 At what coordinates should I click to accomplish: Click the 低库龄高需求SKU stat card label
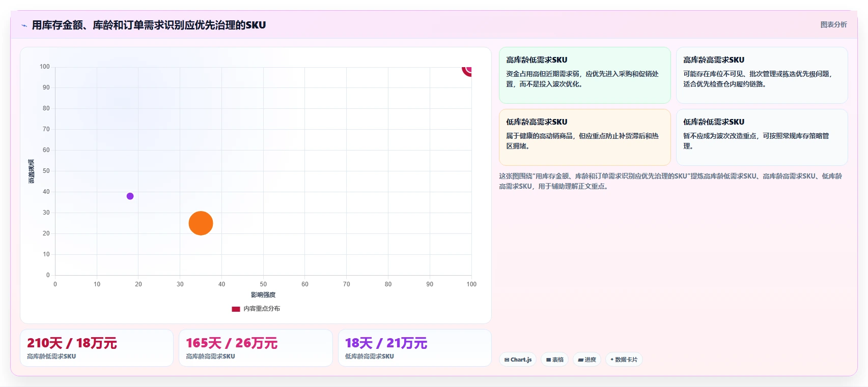point(370,356)
